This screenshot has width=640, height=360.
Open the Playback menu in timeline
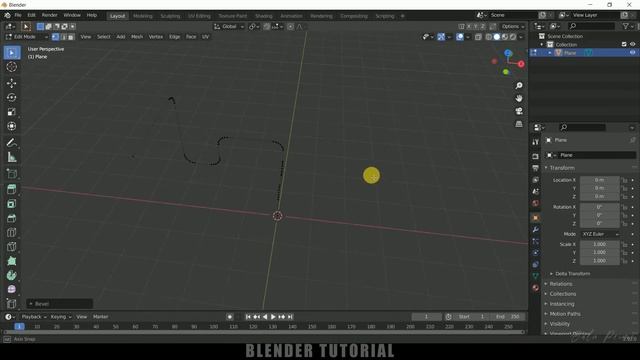click(33, 317)
